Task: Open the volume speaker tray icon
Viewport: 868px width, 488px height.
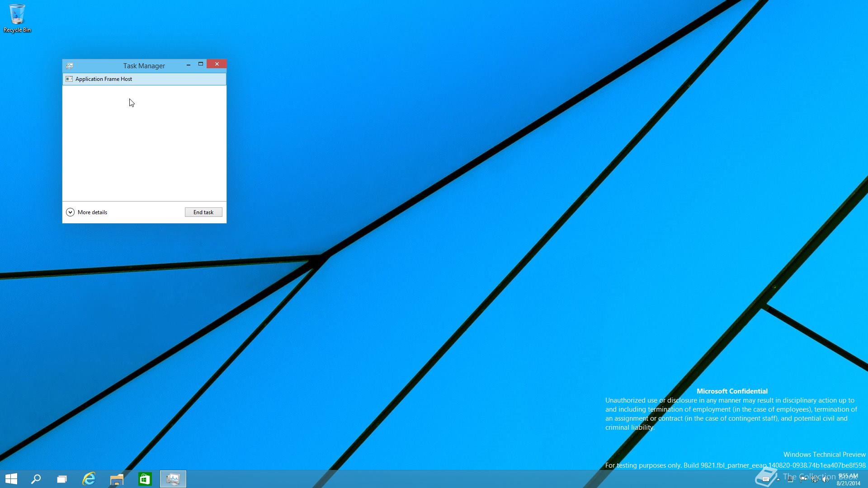Action: pos(826,479)
